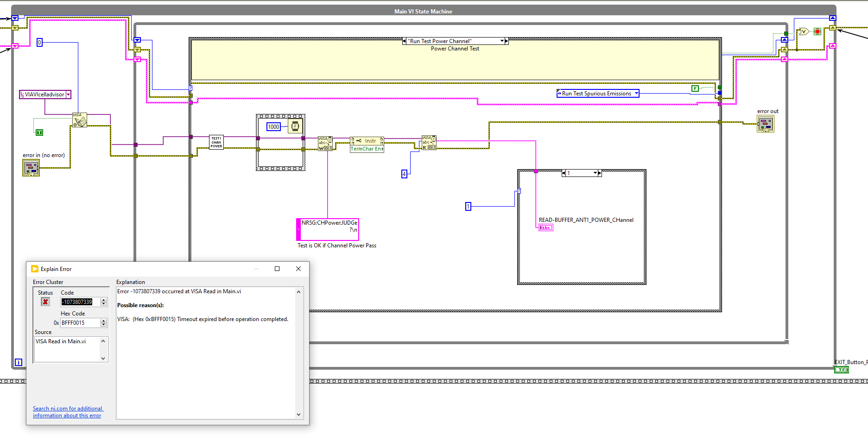Image resolution: width=868 pixels, height=435 pixels.
Task: Click the 'Main VI State Machine' loop label
Action: [x=423, y=12]
